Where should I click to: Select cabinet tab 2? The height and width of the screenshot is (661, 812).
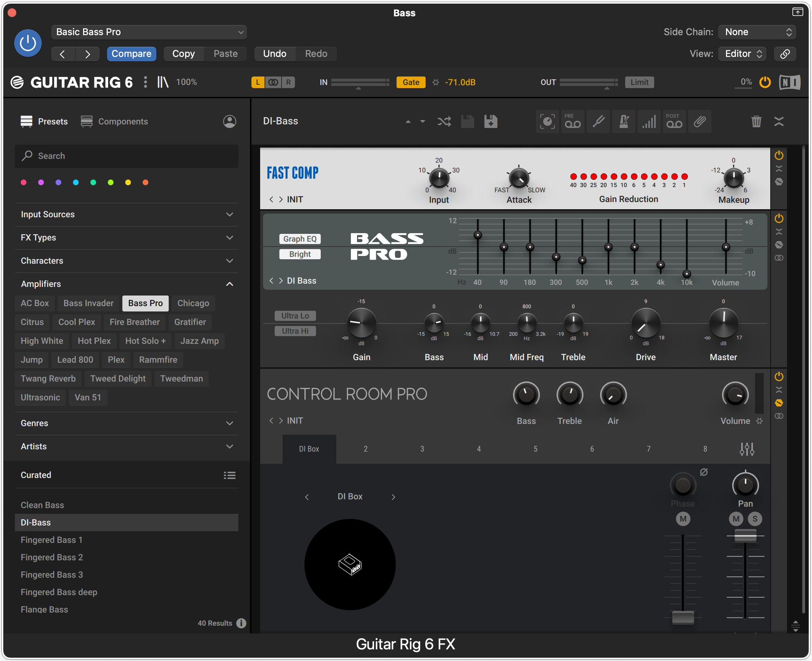click(365, 449)
